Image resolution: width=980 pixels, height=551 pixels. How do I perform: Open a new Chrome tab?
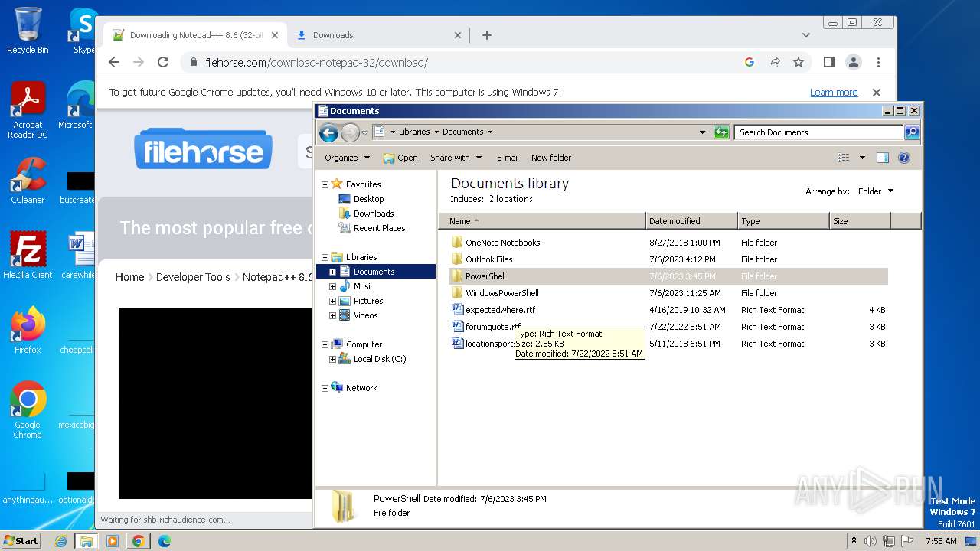point(487,35)
